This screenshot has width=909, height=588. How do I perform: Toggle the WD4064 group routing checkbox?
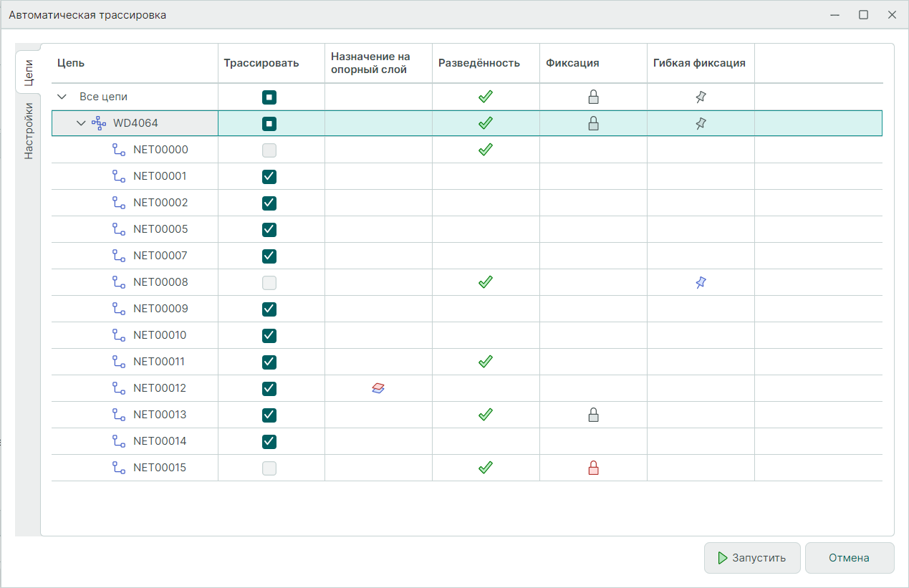click(269, 124)
